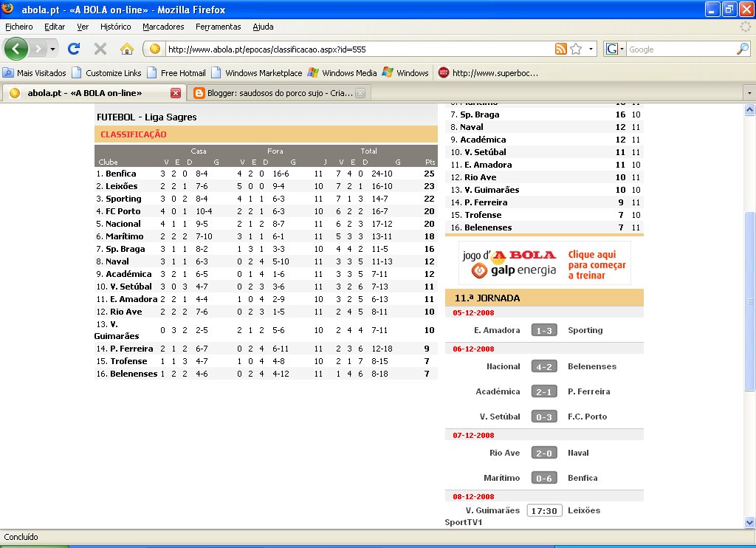Open the Windows Media bookmark
The width and height of the screenshot is (756, 548).
tap(343, 73)
